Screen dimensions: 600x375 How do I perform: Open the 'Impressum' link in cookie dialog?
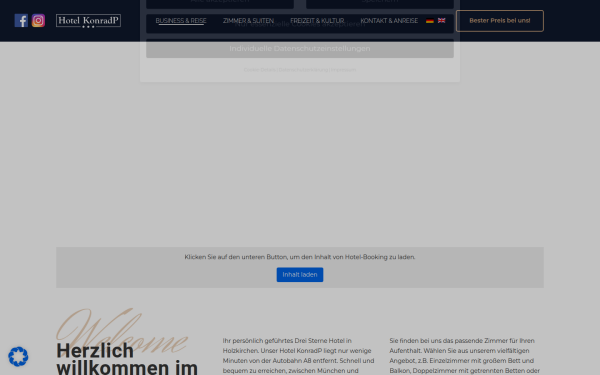coord(343,70)
